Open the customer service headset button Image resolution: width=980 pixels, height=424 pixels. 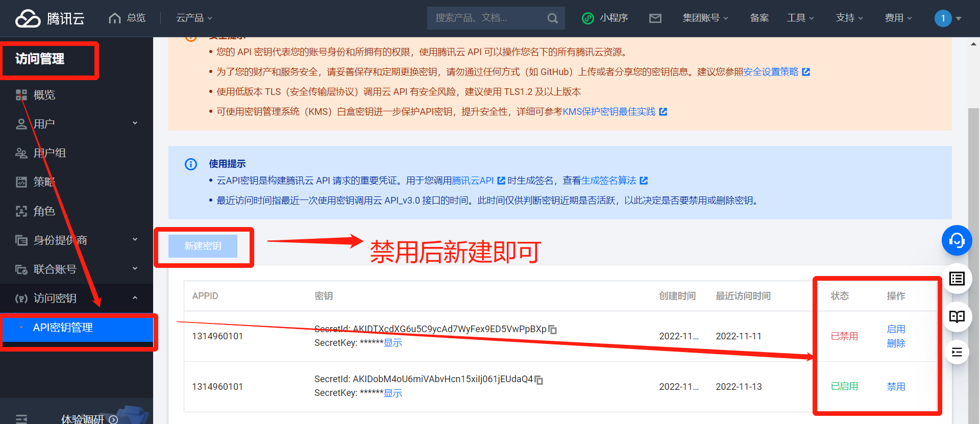957,240
